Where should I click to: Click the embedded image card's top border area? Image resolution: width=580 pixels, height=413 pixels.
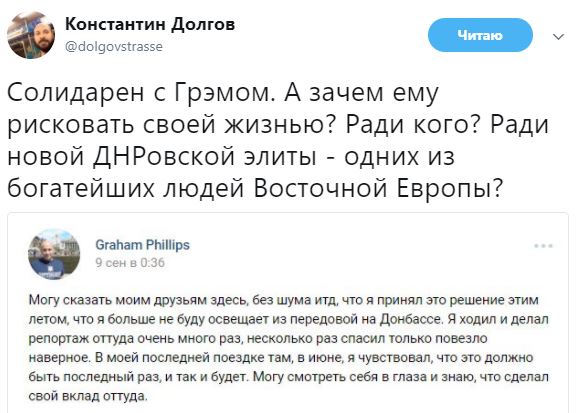pos(288,213)
